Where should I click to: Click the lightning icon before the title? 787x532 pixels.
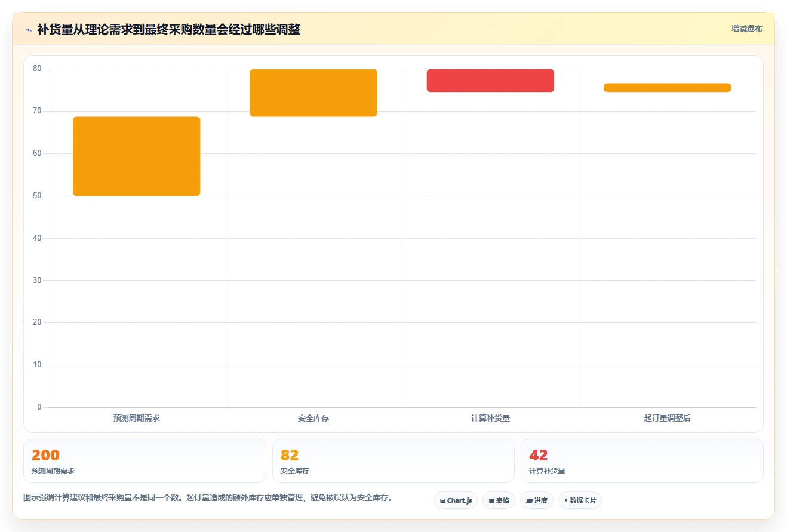coord(28,30)
